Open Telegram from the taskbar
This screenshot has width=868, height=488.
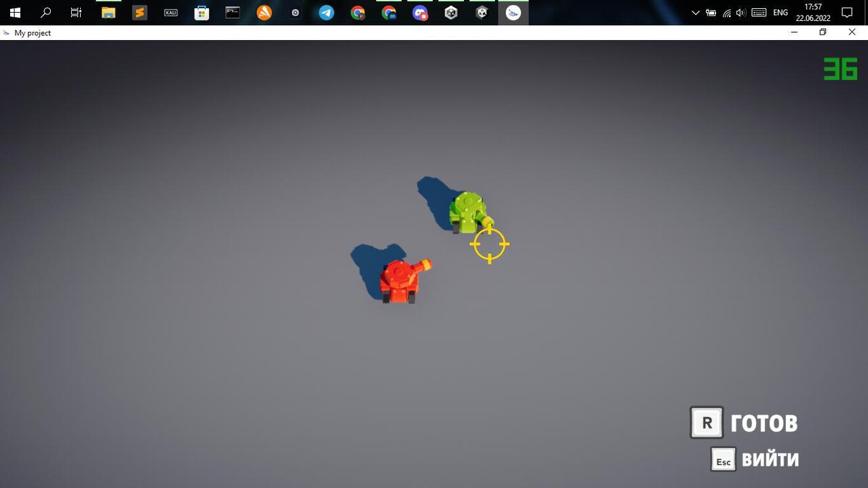[326, 12]
